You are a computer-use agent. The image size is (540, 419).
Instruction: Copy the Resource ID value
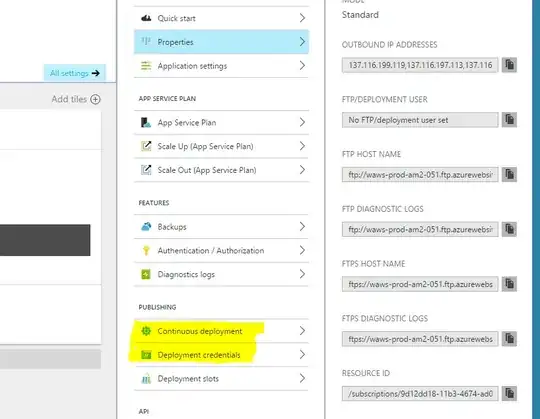pyautogui.click(x=509, y=393)
